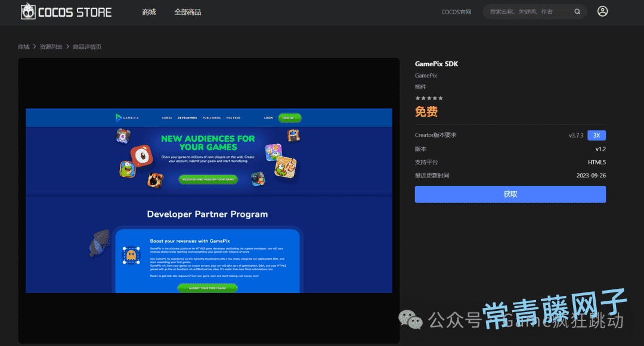
Task: Click the 插件 category label
Action: [x=420, y=87]
